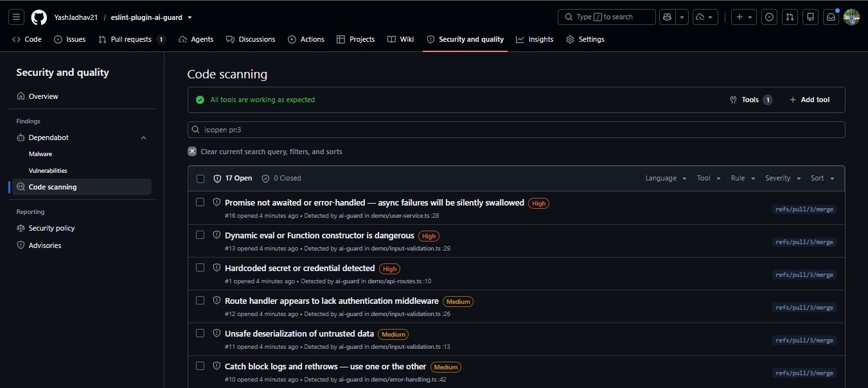Switch to the Code tab
The height and width of the screenshot is (388, 868).
point(27,39)
